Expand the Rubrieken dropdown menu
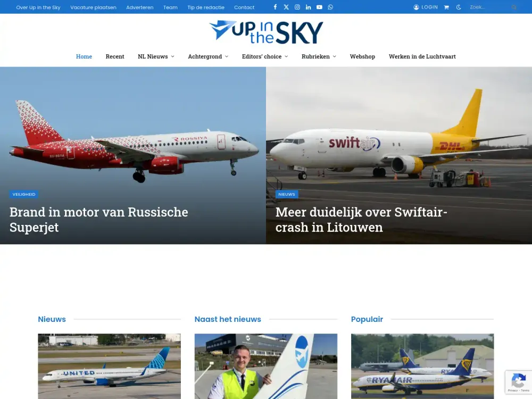The width and height of the screenshot is (532, 399). click(319, 56)
